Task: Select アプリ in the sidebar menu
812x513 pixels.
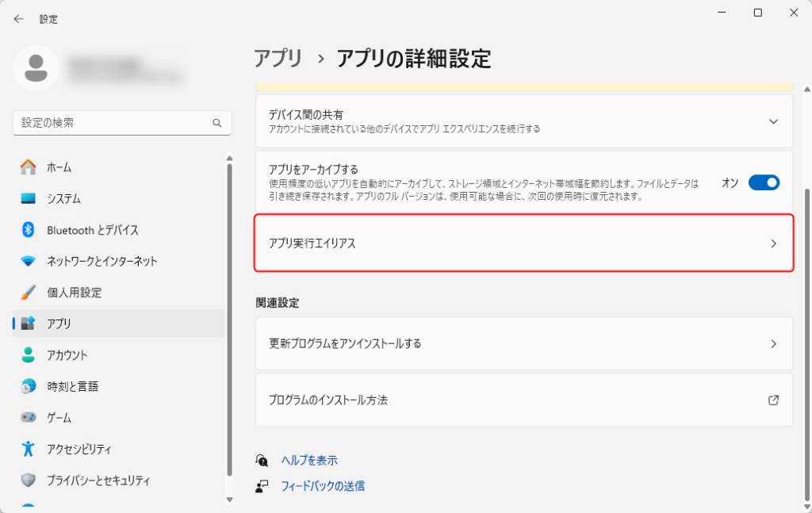Action: (x=59, y=323)
